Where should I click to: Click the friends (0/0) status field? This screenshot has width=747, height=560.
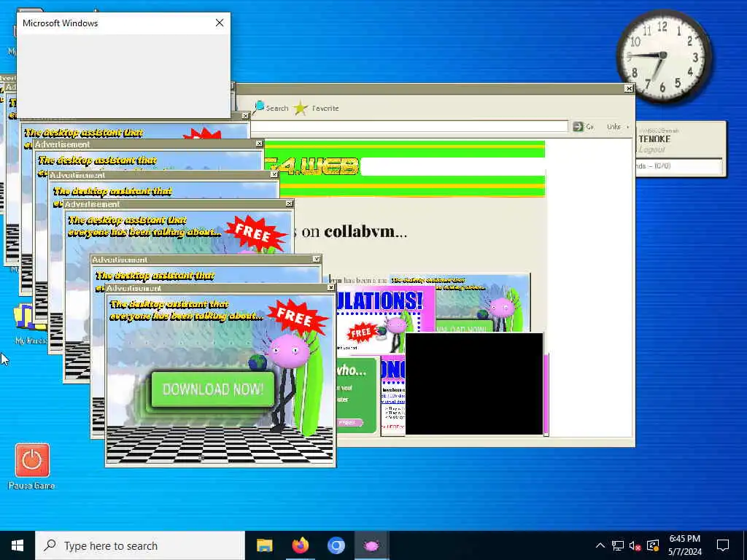coord(679,166)
